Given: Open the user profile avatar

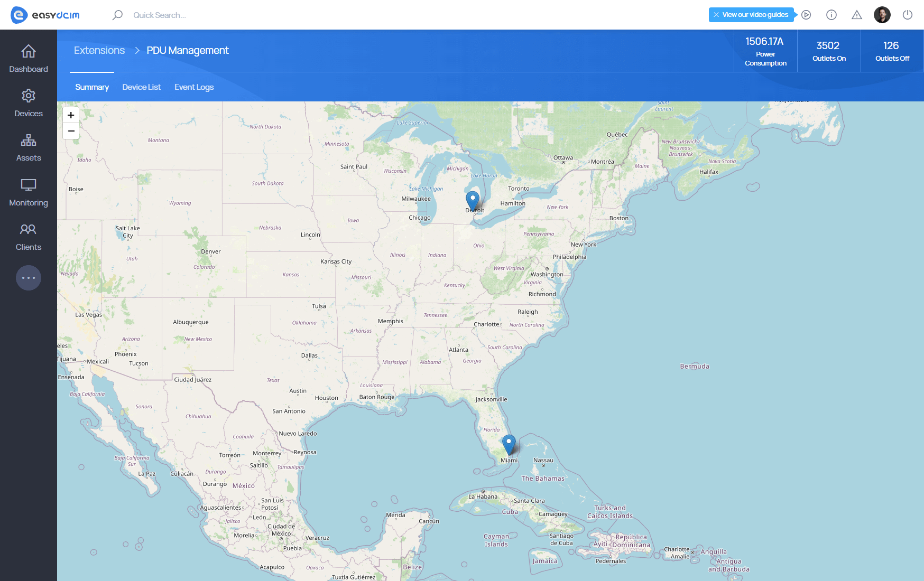Looking at the screenshot, I should coord(882,15).
